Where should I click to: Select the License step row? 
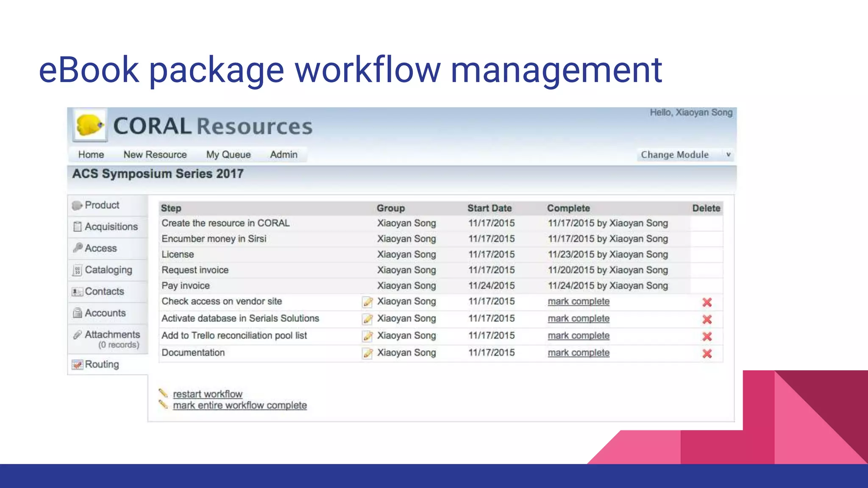coord(441,255)
